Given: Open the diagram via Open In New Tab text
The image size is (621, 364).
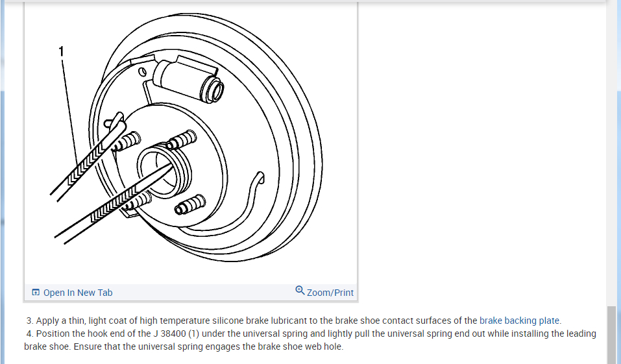Looking at the screenshot, I should 78,293.
